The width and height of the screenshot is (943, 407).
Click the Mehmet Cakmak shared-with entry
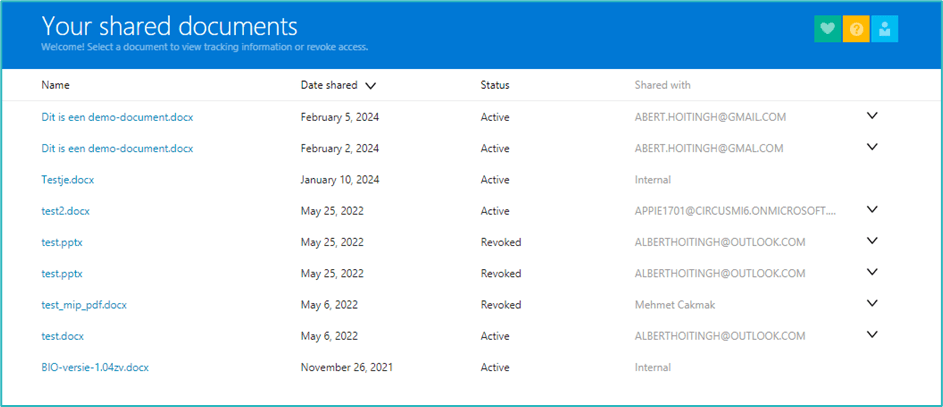click(676, 304)
